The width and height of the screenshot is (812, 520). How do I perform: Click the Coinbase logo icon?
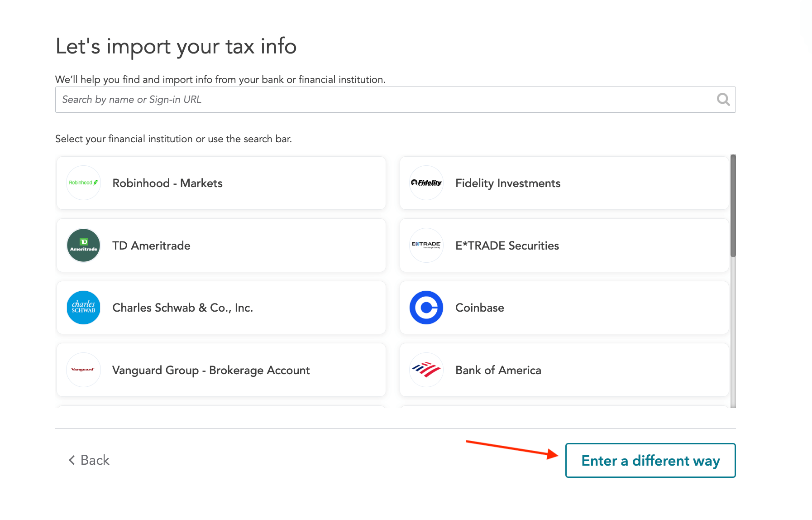426,308
